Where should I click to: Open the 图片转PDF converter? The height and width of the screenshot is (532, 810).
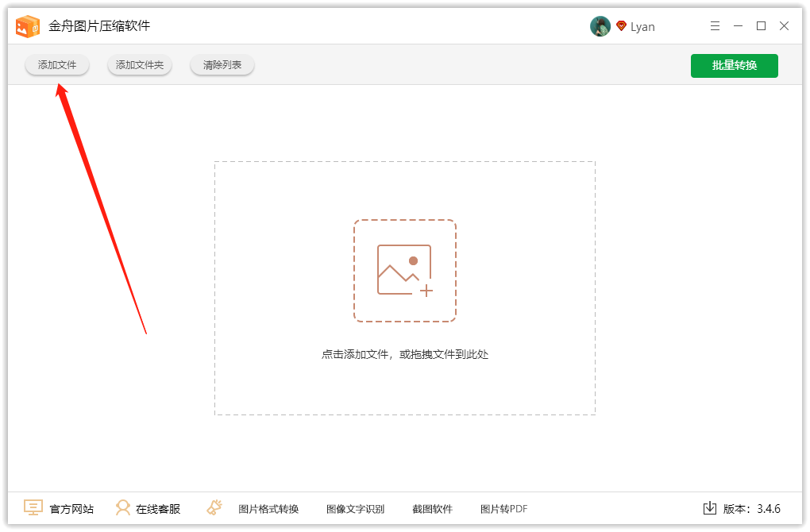506,509
